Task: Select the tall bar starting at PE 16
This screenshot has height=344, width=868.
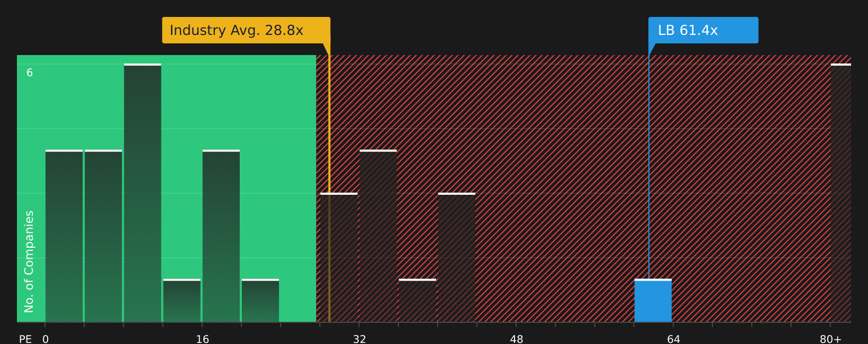Action: pyautogui.click(x=221, y=236)
